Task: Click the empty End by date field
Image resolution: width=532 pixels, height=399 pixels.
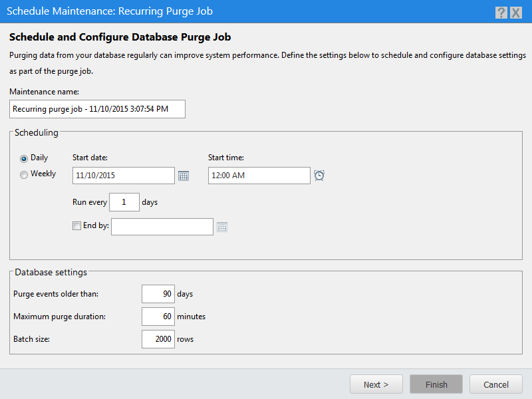Action: tap(162, 227)
